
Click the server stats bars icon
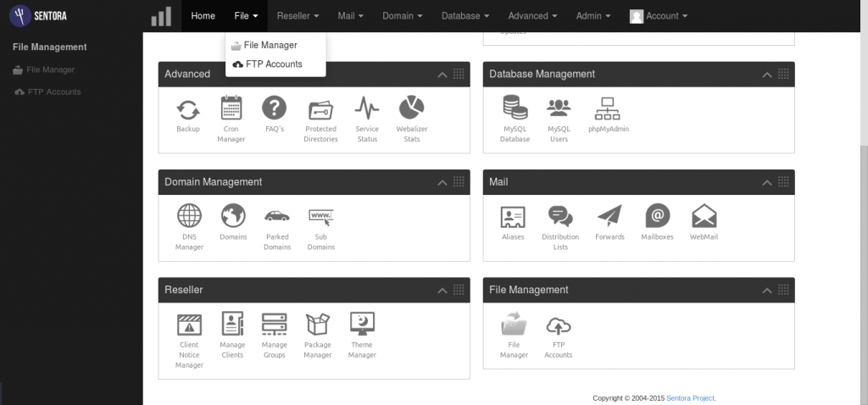click(160, 16)
